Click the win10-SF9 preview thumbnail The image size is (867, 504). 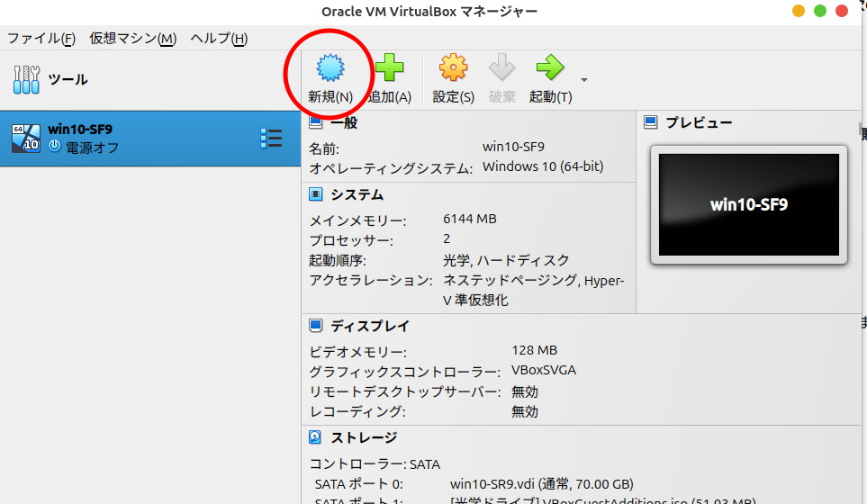point(748,204)
